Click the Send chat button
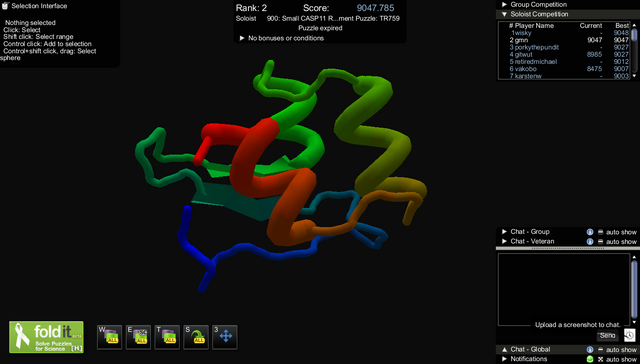This screenshot has height=364, width=640. 608,335
